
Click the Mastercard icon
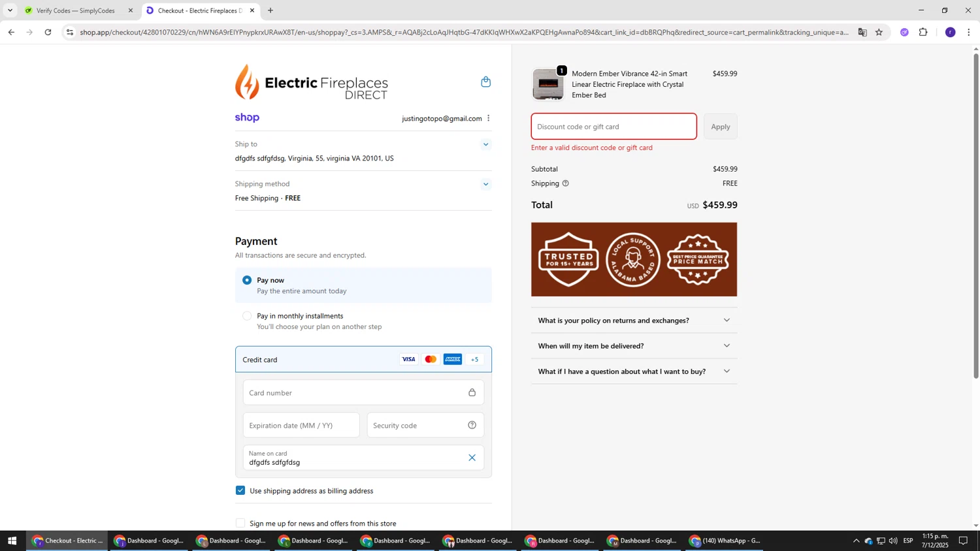[431, 359]
